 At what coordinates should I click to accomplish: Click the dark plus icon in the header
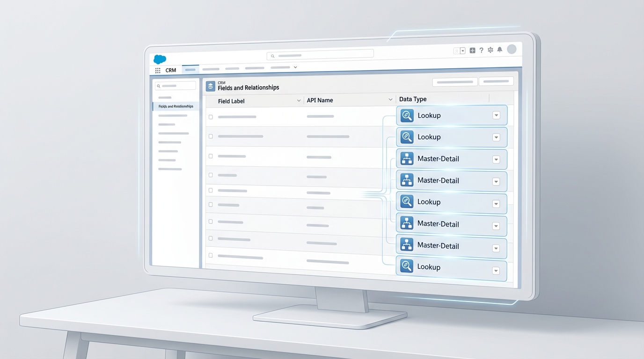pyautogui.click(x=471, y=50)
